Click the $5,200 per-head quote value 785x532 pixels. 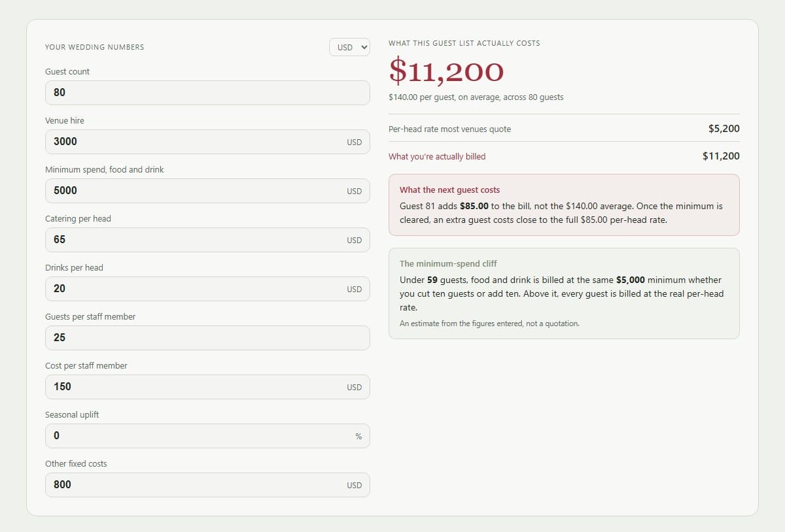tap(724, 129)
